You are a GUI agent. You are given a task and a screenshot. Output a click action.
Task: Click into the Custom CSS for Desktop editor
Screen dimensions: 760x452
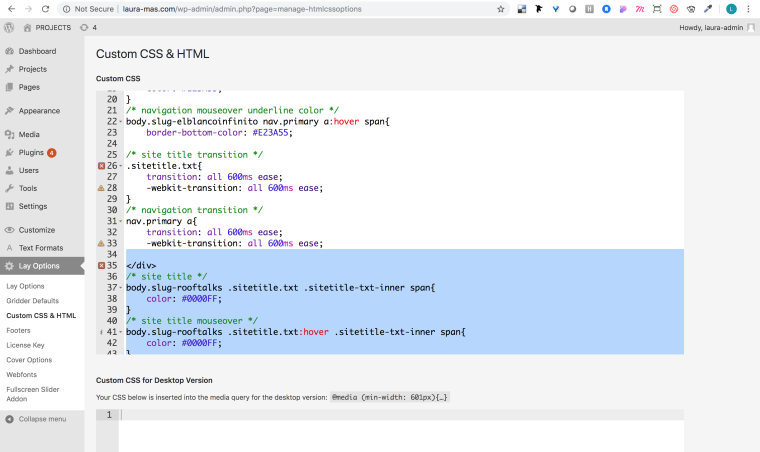[400, 430]
